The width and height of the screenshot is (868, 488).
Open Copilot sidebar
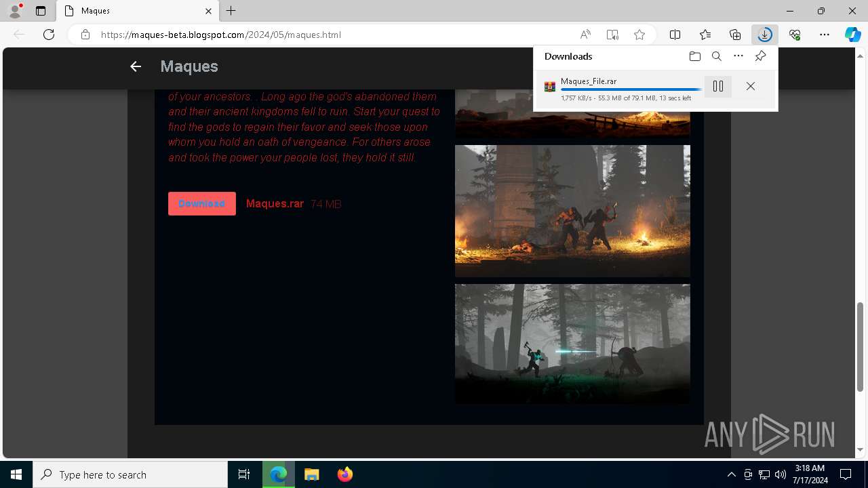[852, 35]
